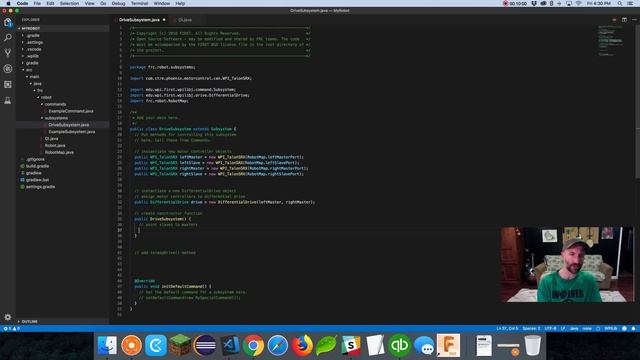Image resolution: width=640 pixels, height=360 pixels.
Task: Click errors and warnings count in status bar
Action: (11, 328)
